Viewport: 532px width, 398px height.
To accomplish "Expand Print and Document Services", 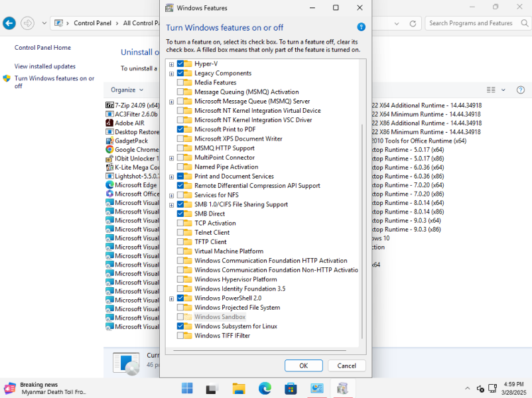I will click(171, 176).
